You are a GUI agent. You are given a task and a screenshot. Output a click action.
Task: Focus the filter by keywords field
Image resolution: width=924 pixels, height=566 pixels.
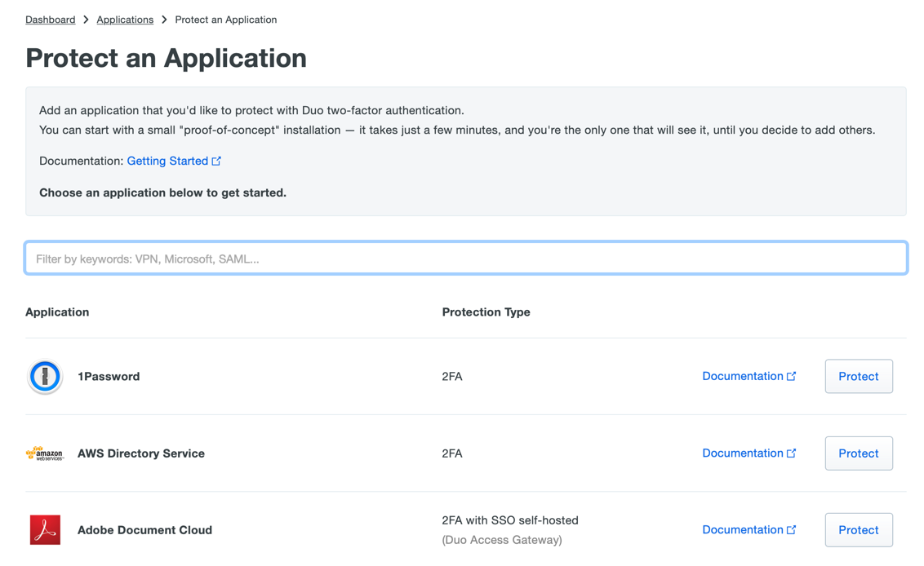click(x=465, y=259)
